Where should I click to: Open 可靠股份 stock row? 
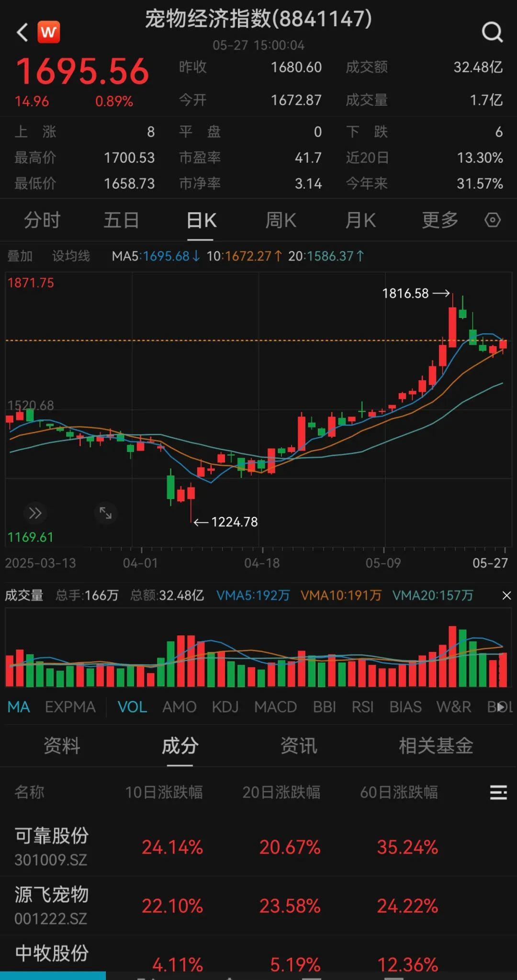pos(52,847)
